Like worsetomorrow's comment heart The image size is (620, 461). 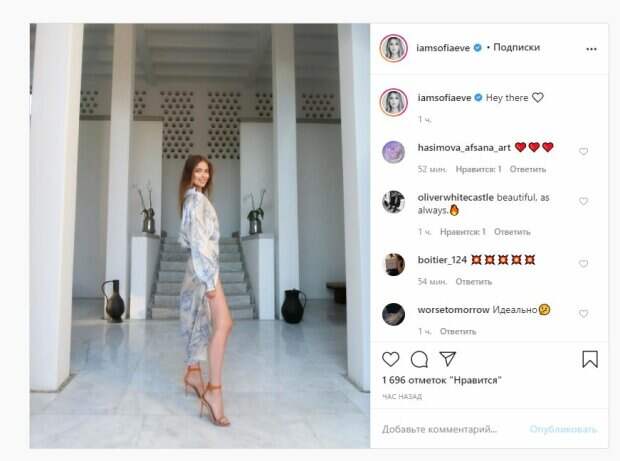(x=583, y=314)
